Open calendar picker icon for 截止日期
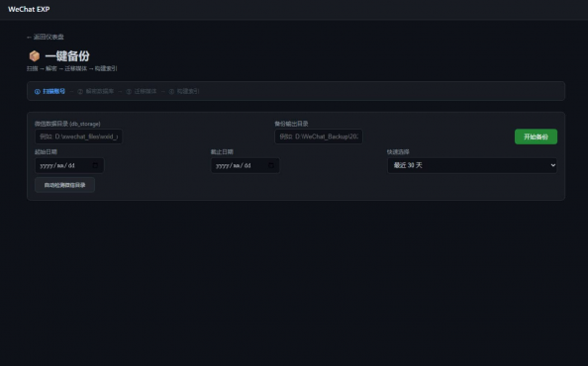This screenshot has width=588, height=366. click(x=271, y=165)
